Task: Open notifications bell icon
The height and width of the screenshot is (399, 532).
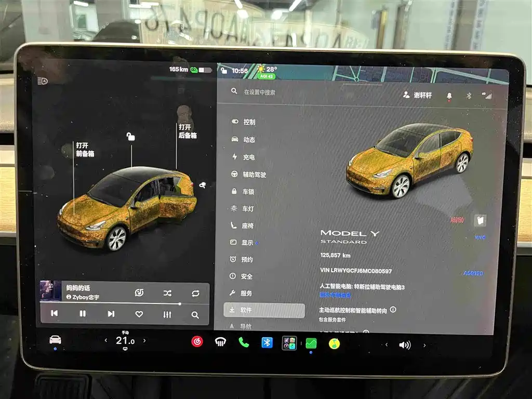Action: [x=449, y=96]
